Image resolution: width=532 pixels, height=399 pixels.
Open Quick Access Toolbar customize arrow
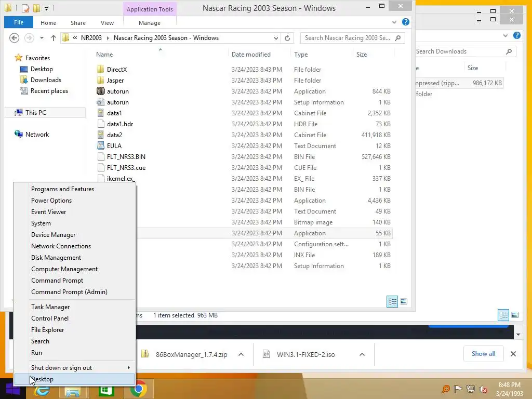coord(46,8)
